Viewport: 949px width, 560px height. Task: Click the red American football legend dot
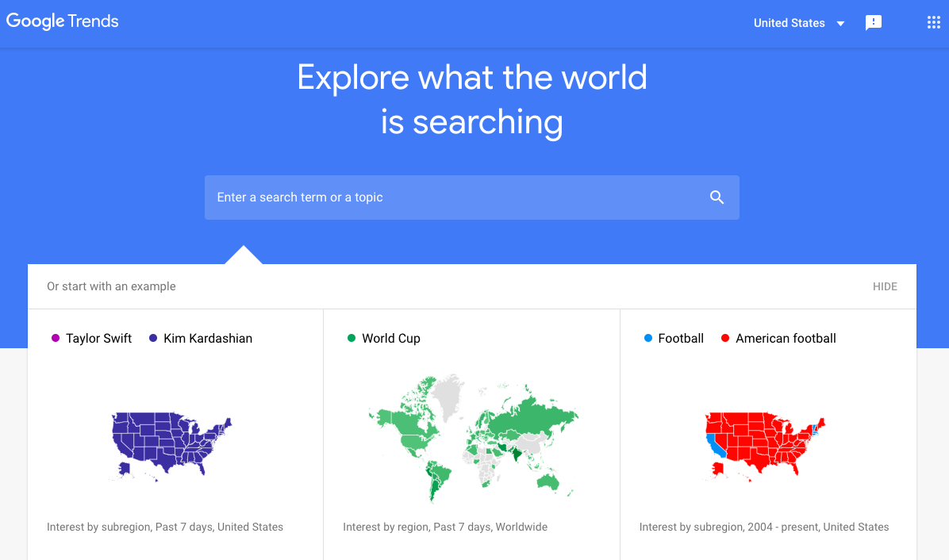[x=724, y=338]
